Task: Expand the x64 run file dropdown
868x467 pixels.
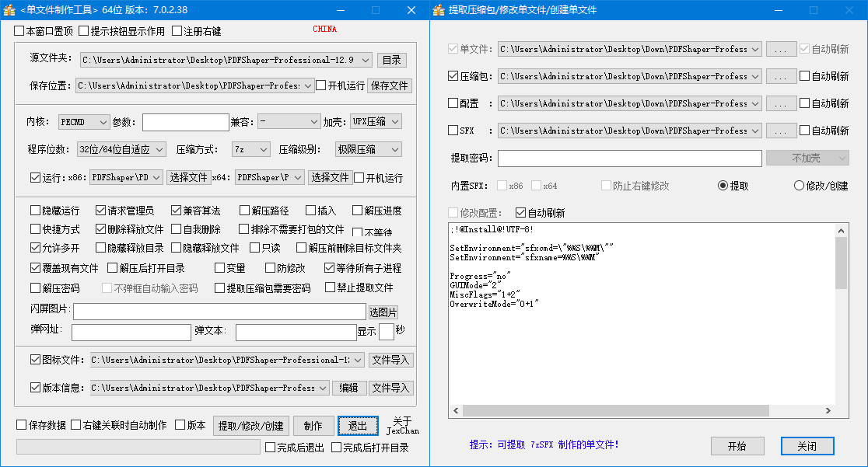Action: coord(298,178)
